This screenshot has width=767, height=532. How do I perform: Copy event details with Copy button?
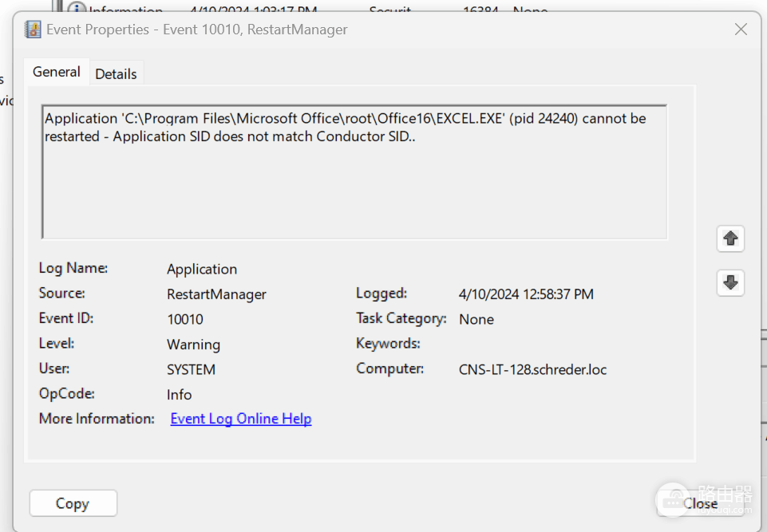[x=73, y=503]
